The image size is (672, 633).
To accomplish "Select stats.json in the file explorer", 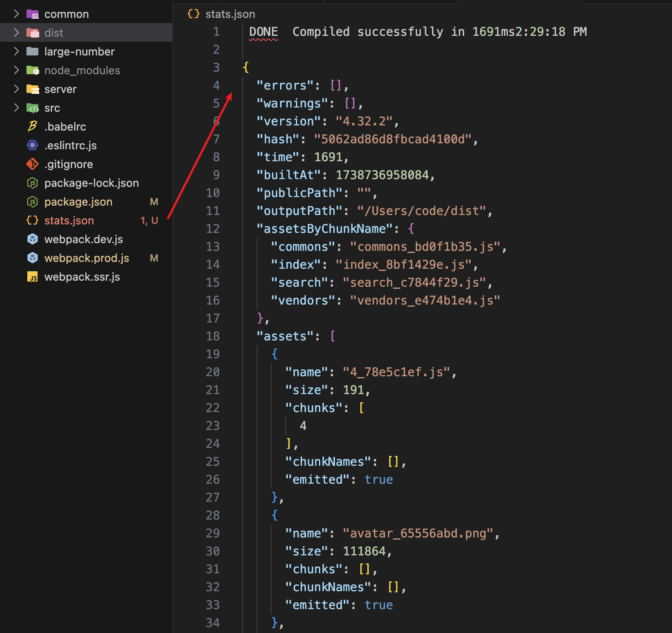I will click(69, 221).
